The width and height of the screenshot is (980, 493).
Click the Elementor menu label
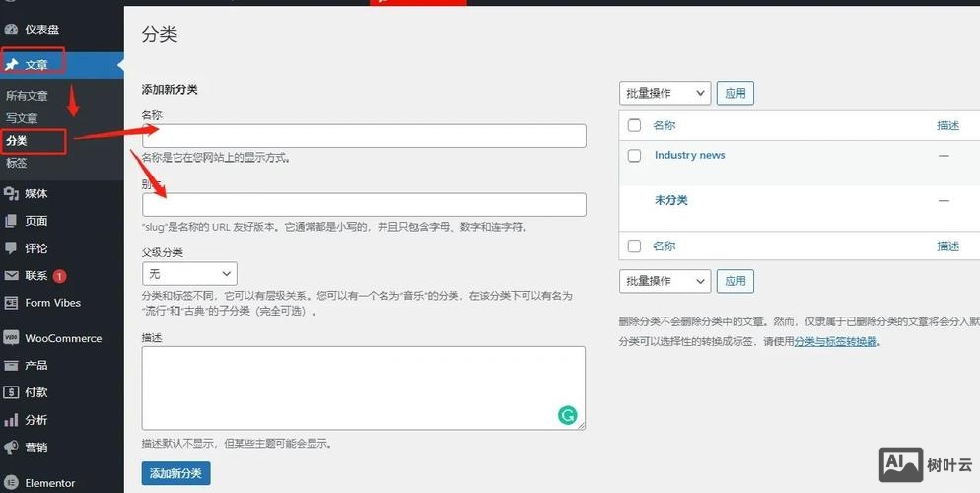point(50,483)
